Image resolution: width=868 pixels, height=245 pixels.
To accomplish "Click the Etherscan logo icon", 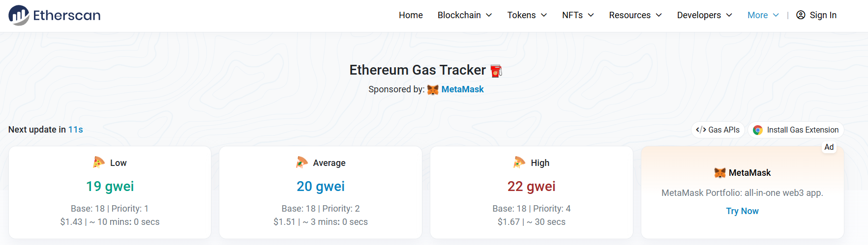I will pos(19,15).
